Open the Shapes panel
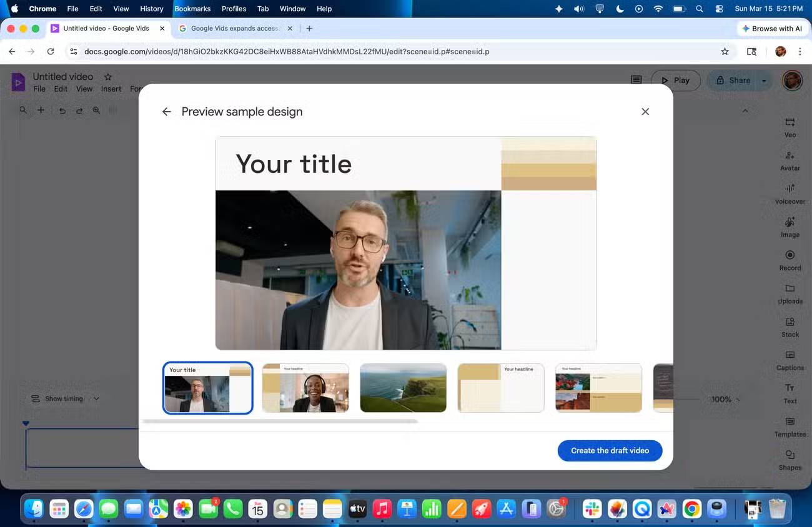This screenshot has height=527, width=812. (790, 460)
